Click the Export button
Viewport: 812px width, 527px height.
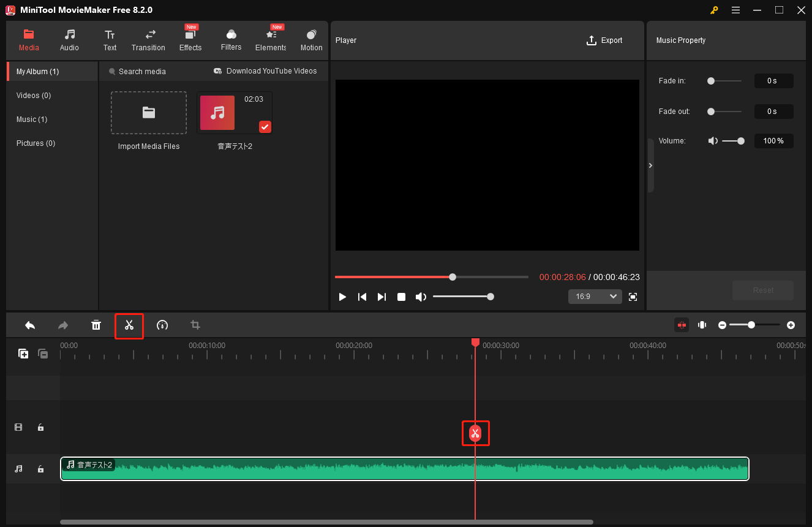coord(604,40)
